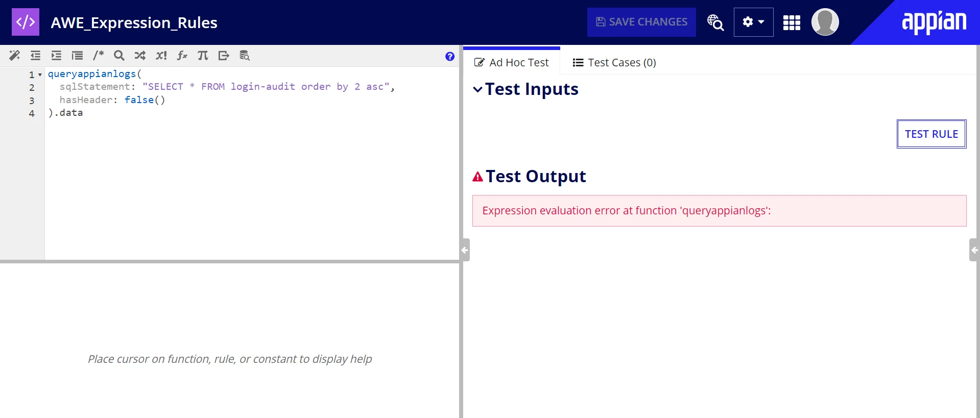Viewport: 980px width, 418px height.
Task: Open the user profile avatar menu
Action: tap(825, 22)
